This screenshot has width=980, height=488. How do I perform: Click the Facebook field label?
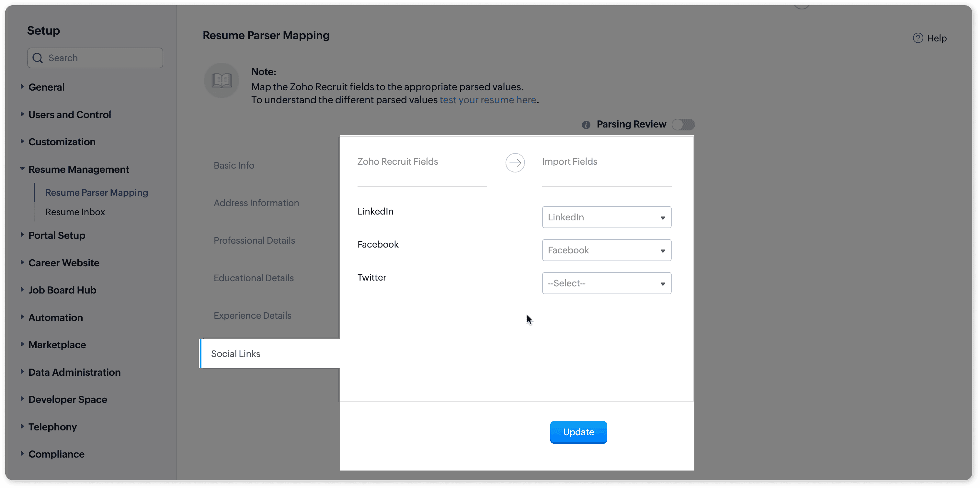378,244
